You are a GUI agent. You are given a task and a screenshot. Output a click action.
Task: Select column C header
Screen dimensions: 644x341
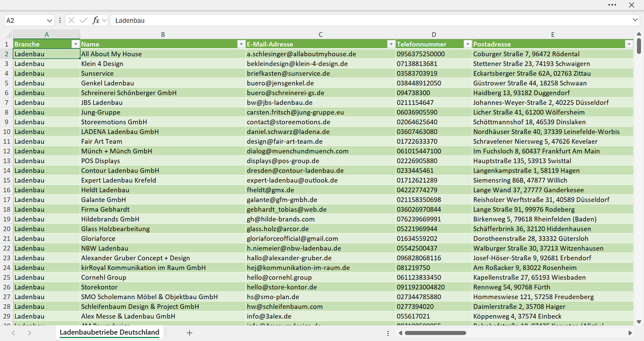pos(321,35)
